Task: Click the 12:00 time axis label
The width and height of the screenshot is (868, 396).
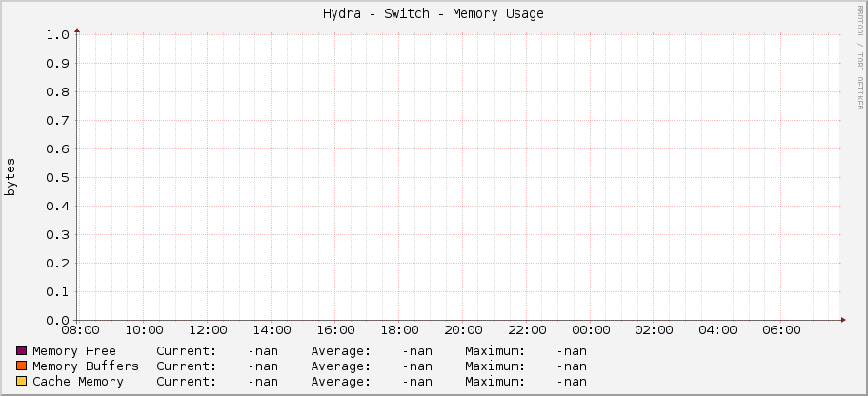Action: click(x=208, y=330)
